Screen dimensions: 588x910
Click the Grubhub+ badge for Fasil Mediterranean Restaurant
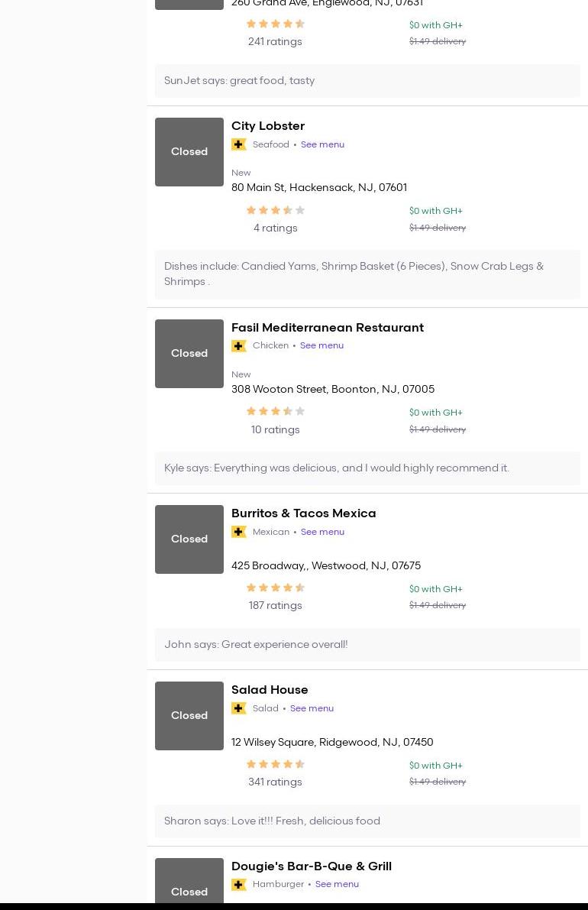pyautogui.click(x=239, y=346)
